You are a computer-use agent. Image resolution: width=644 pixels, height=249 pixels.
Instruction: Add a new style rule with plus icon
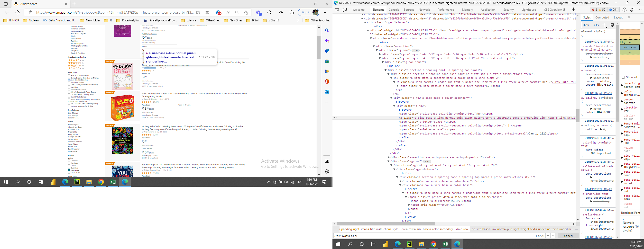(x=604, y=25)
